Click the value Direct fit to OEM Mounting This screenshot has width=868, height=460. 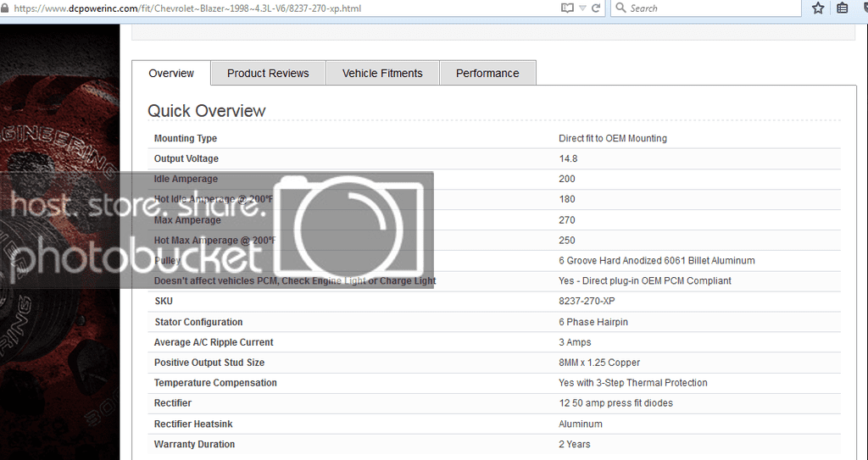coord(613,138)
